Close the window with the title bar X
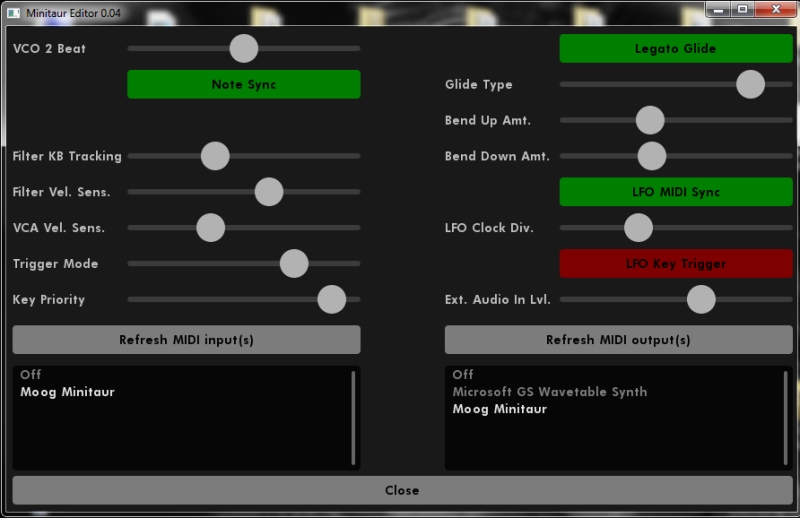 click(776, 10)
